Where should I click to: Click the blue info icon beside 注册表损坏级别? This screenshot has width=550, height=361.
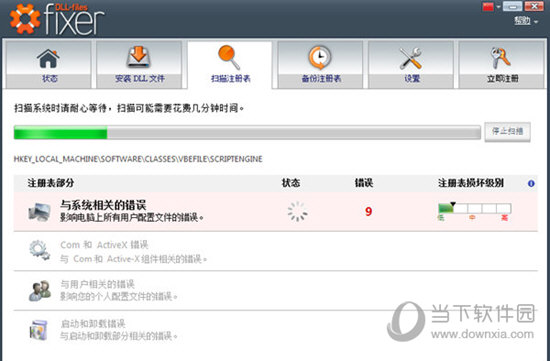point(531,183)
